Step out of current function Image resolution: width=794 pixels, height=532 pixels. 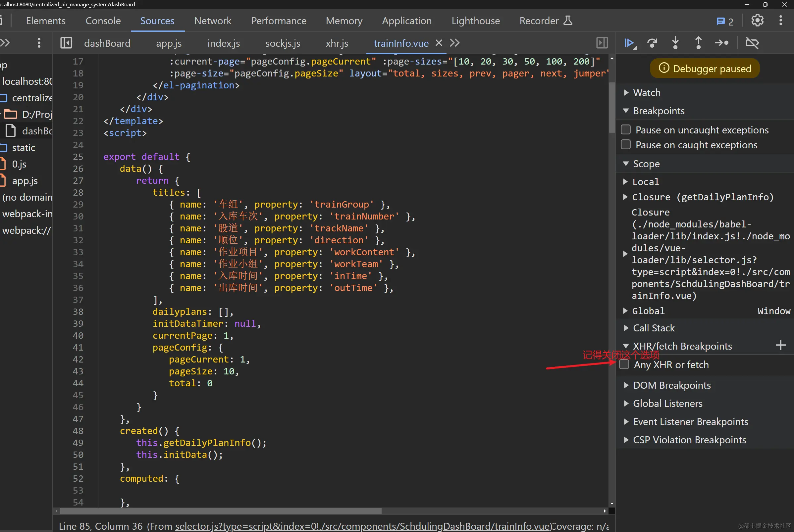pos(698,43)
